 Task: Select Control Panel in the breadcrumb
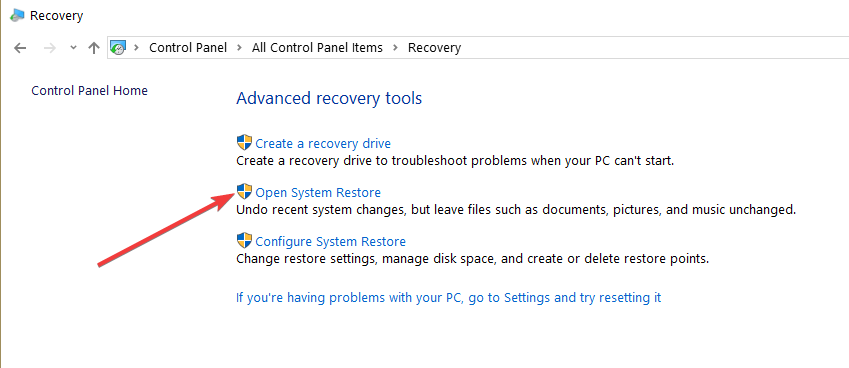[x=188, y=48]
